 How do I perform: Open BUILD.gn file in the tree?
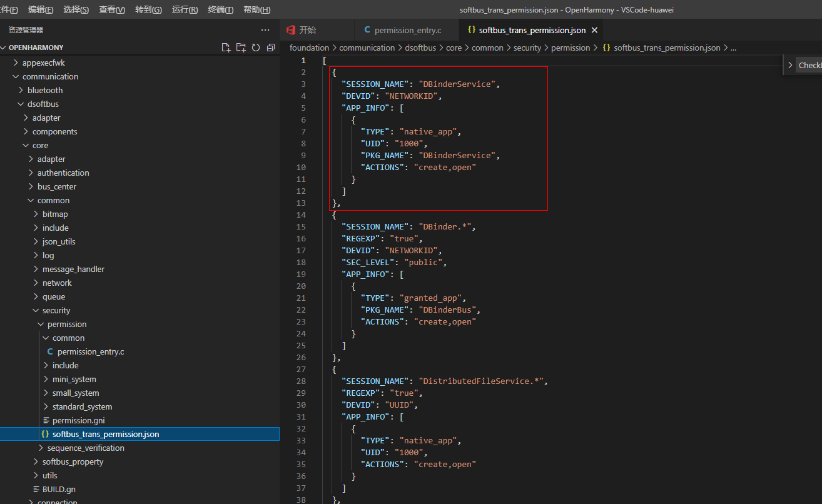pyautogui.click(x=59, y=489)
